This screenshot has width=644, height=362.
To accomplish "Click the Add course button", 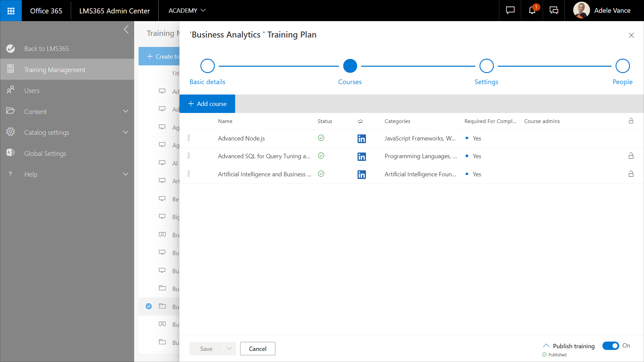I will [x=207, y=104].
